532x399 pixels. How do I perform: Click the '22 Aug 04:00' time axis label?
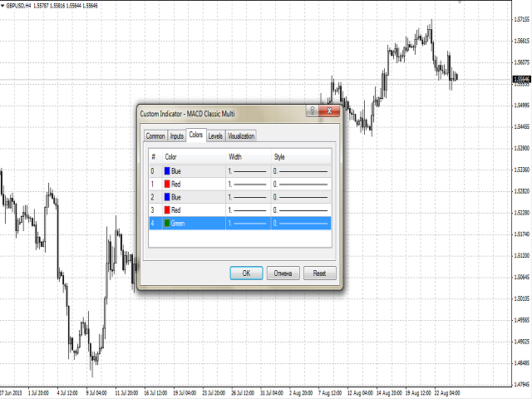[447, 393]
